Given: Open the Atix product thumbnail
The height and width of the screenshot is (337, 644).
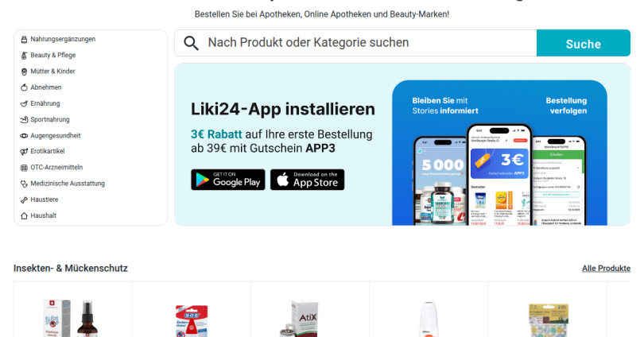Looking at the screenshot, I should tap(301, 318).
